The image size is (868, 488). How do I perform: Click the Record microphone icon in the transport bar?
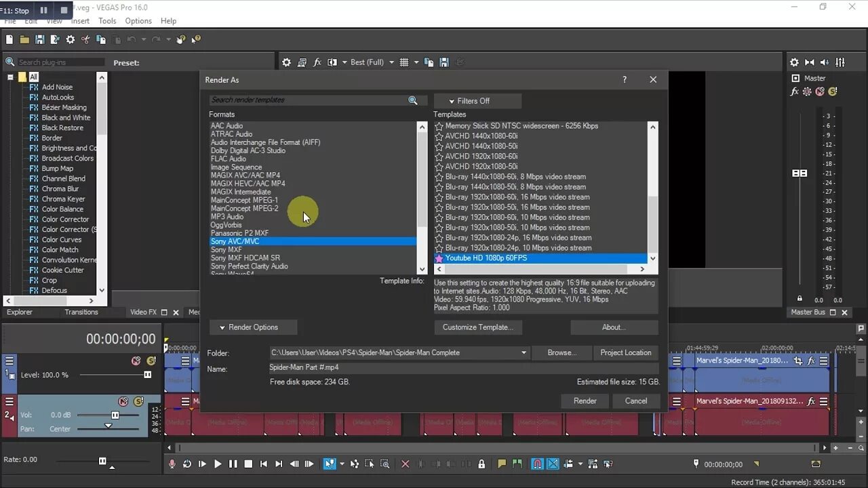[x=172, y=464]
